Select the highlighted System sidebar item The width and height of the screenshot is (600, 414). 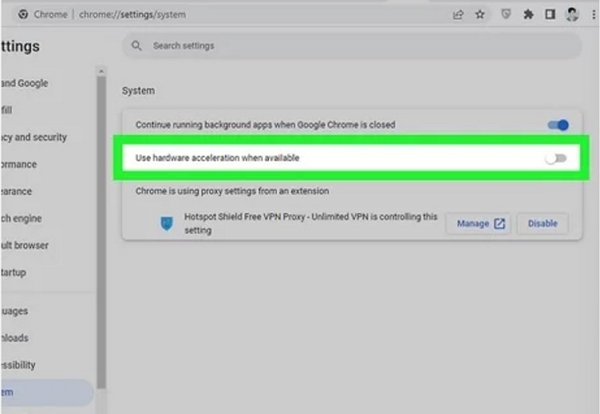tap(46, 392)
